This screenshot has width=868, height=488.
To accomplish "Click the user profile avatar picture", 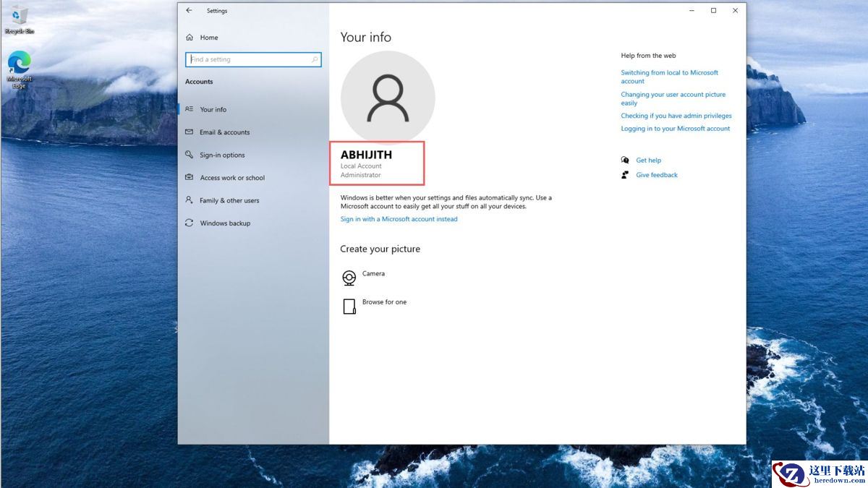I will click(x=388, y=98).
